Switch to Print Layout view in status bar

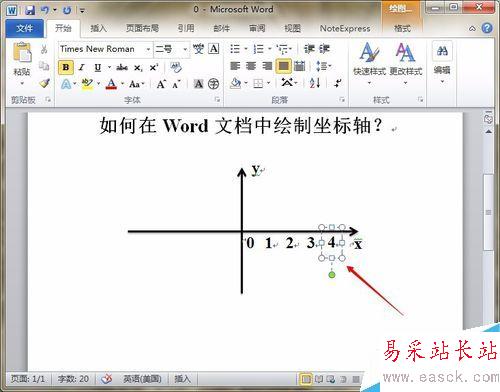coord(305,379)
